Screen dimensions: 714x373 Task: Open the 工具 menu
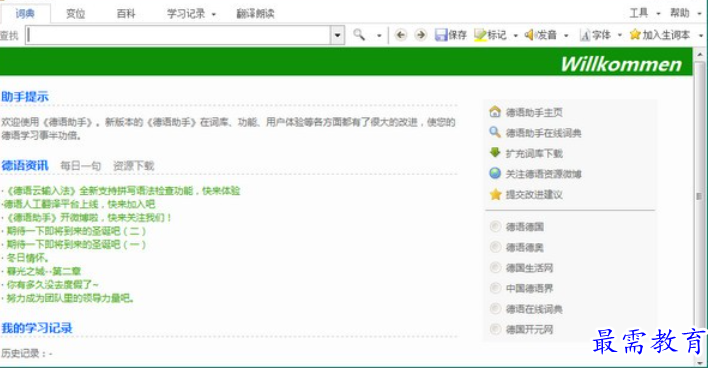click(639, 13)
